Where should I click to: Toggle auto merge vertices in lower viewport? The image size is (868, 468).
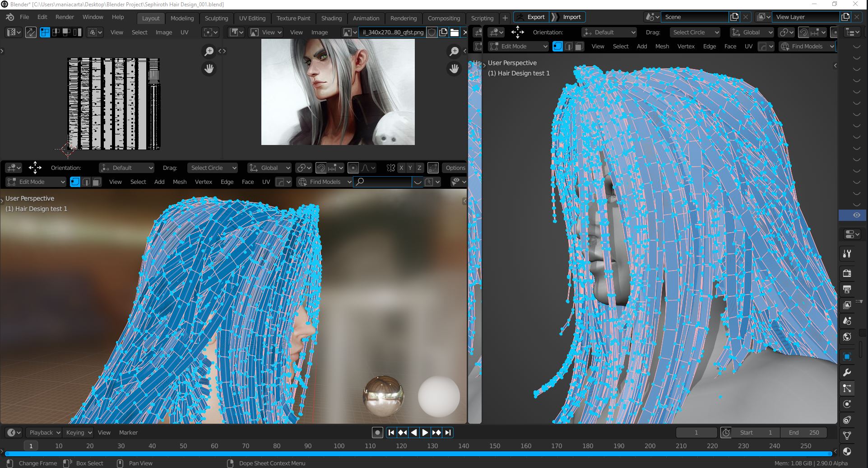433,168
